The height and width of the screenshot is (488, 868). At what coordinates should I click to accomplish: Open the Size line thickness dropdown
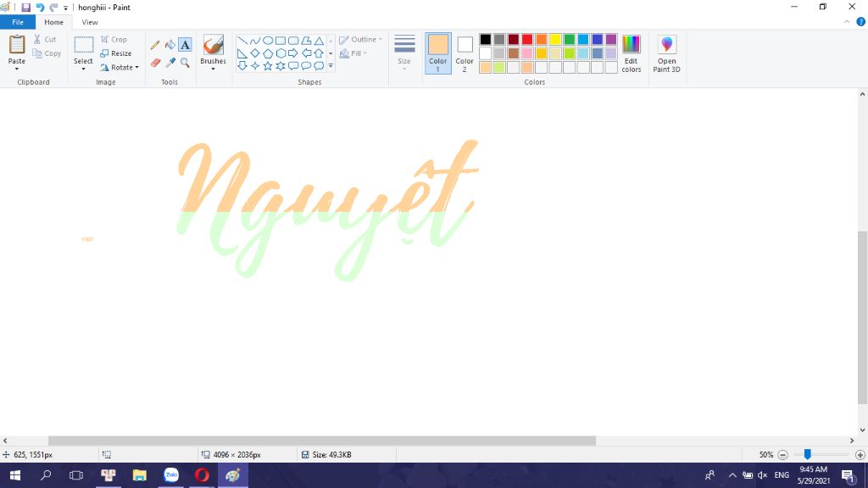pyautogui.click(x=404, y=53)
